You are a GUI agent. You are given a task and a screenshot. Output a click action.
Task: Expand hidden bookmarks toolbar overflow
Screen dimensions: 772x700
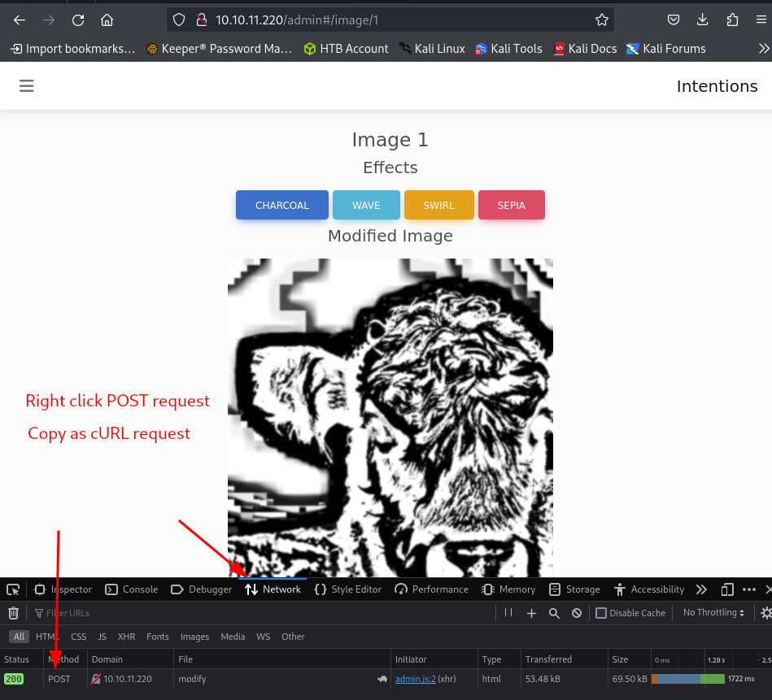pyautogui.click(x=762, y=49)
